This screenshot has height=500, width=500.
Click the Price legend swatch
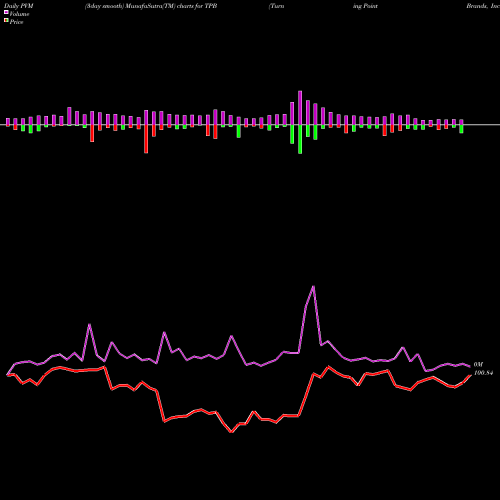coord(6,21)
